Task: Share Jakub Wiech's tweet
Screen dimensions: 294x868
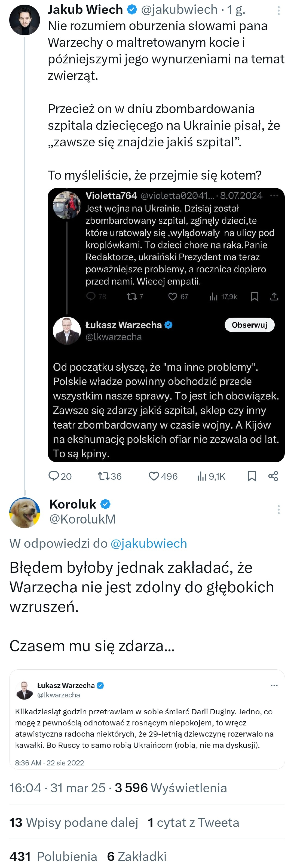Action: point(273,476)
